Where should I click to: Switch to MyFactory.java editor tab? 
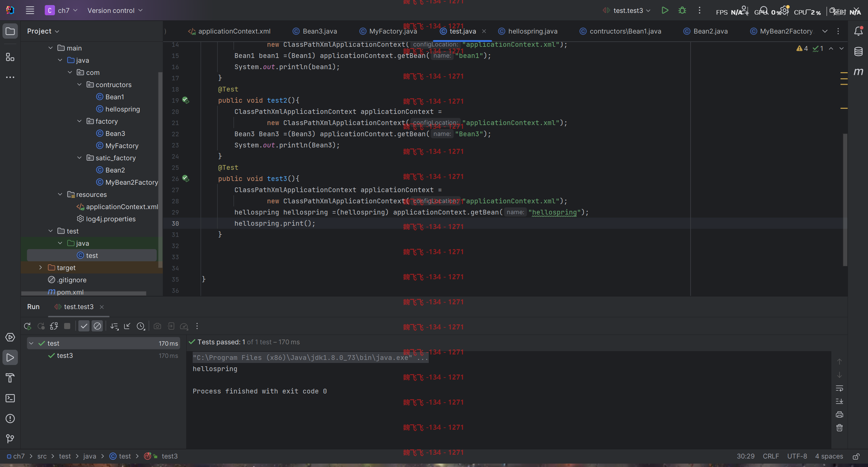tap(388, 31)
